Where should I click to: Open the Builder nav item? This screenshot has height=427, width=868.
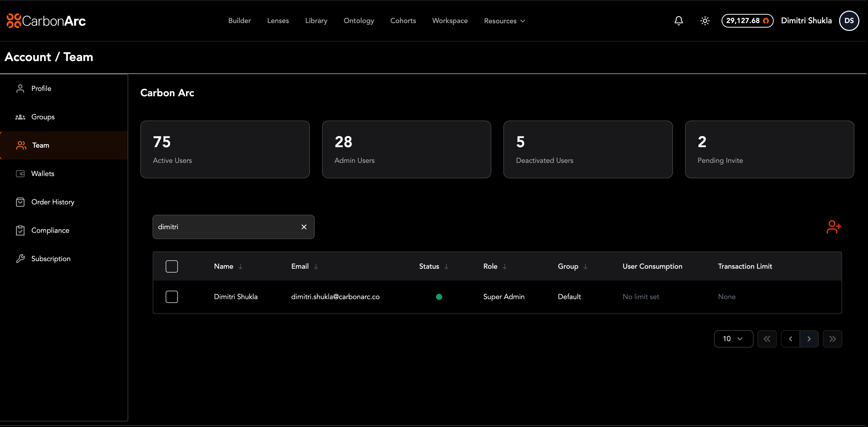(239, 21)
